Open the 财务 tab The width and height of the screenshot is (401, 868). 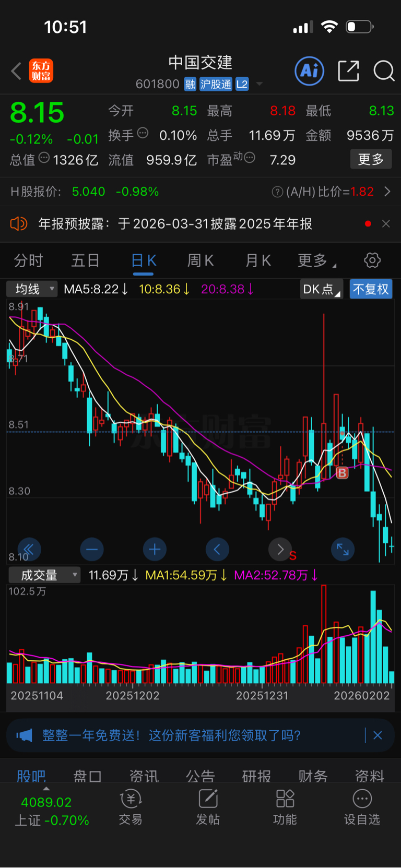313,776
